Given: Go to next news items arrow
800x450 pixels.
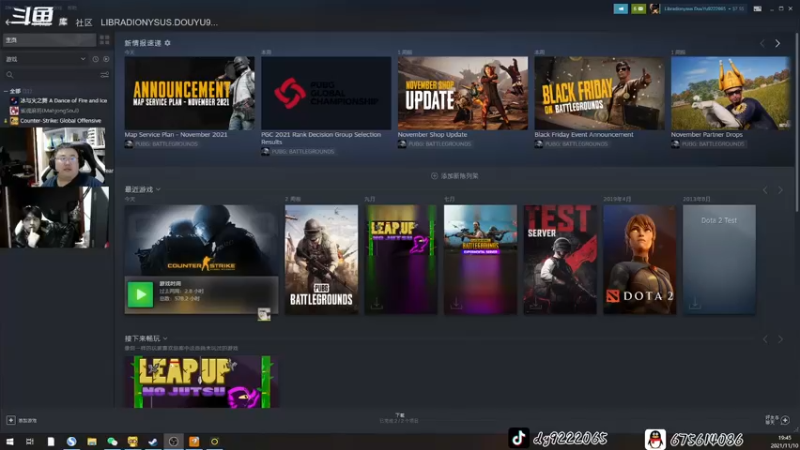Looking at the screenshot, I should point(778,43).
